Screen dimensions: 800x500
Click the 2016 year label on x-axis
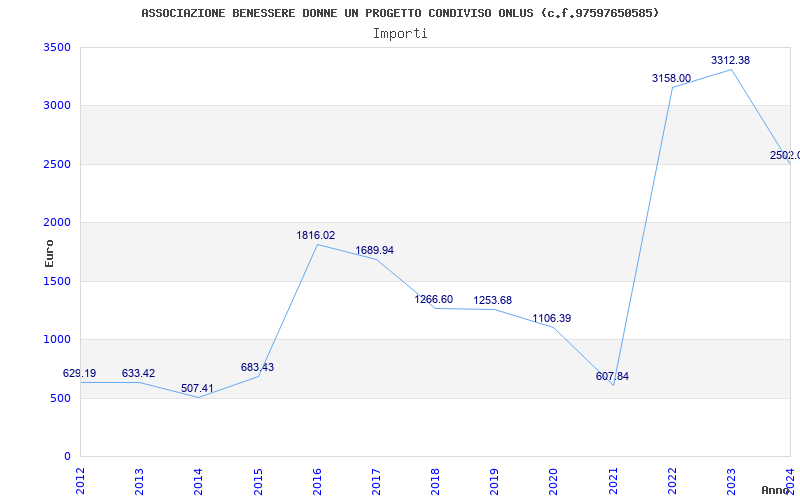pos(317,478)
